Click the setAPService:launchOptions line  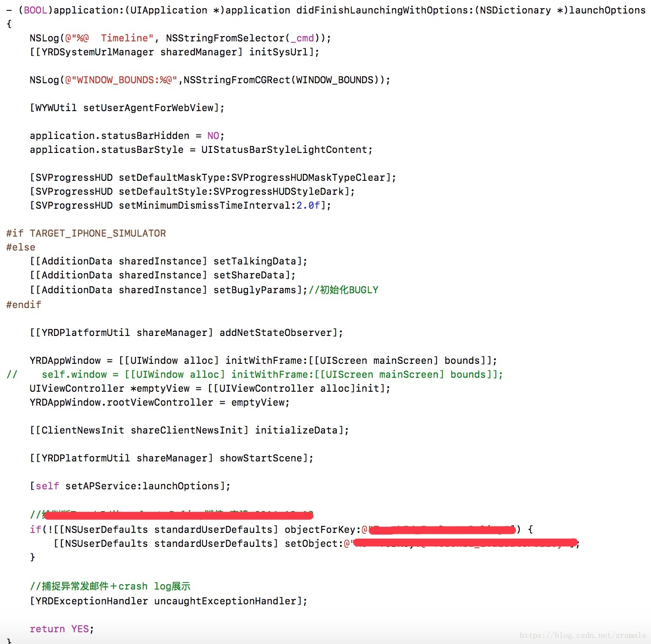point(130,486)
